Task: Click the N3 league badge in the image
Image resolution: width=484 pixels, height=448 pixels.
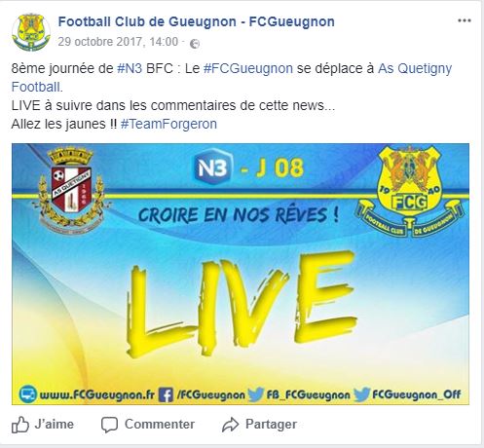Action: [x=212, y=168]
